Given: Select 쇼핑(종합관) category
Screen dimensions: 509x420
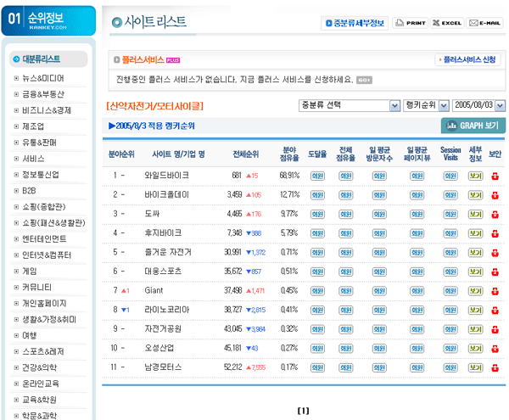Looking at the screenshot, I should coord(43,207).
